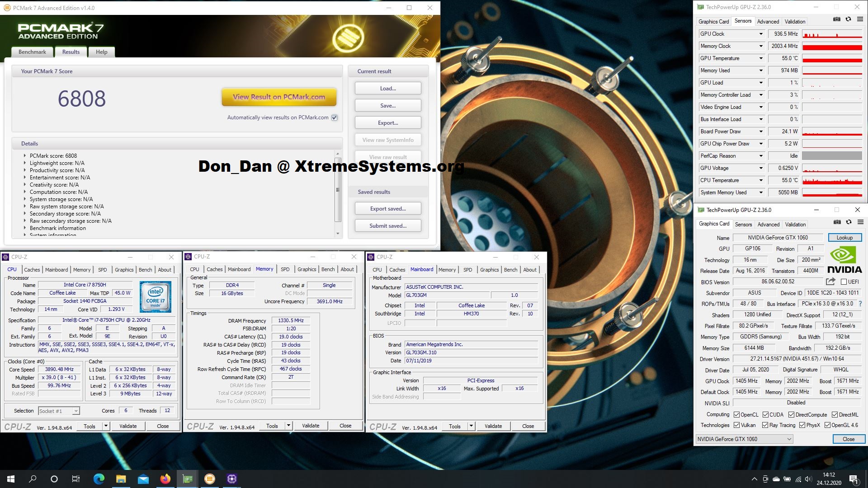868x488 pixels.
Task: Toggle CUDA checkbox in GPU-Z
Action: click(x=766, y=415)
